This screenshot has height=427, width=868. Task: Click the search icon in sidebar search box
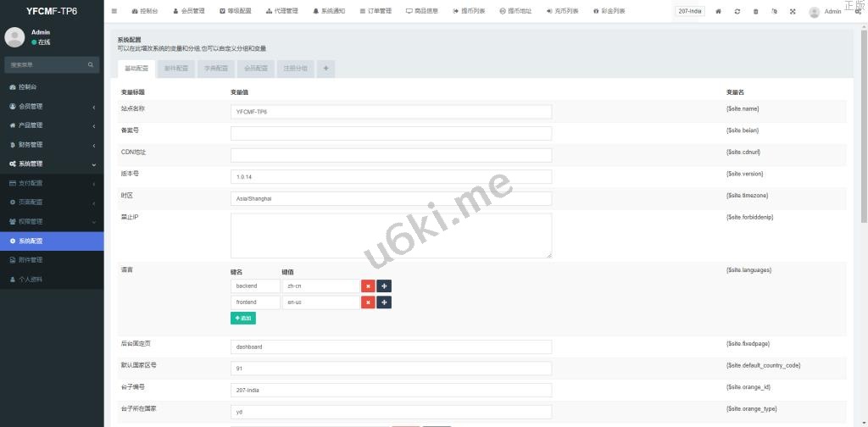tap(92, 64)
